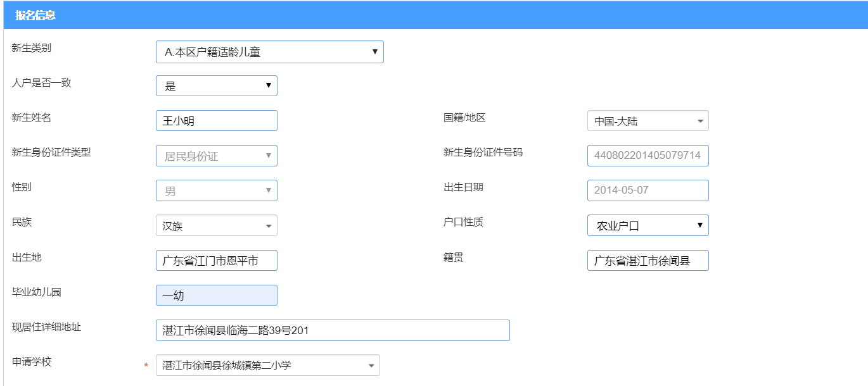Viewport: 868px width, 386px height.
Task: Click the 毕业幼儿园 label text
Action: pyautogui.click(x=37, y=292)
